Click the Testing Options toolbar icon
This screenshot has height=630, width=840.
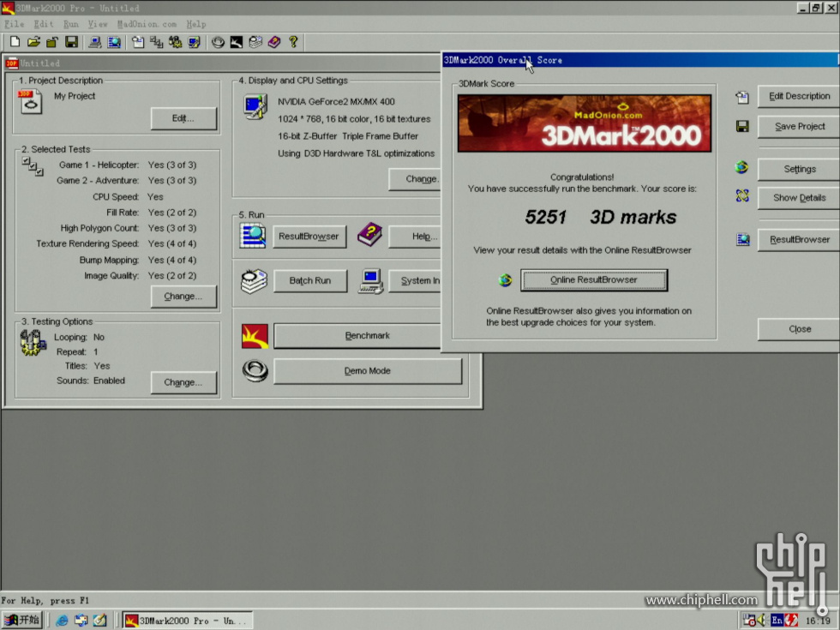[175, 42]
